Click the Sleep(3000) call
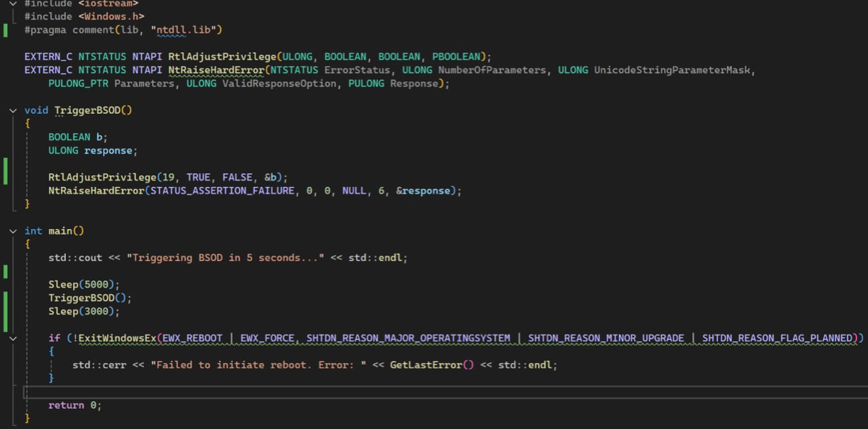 pyautogui.click(x=84, y=312)
